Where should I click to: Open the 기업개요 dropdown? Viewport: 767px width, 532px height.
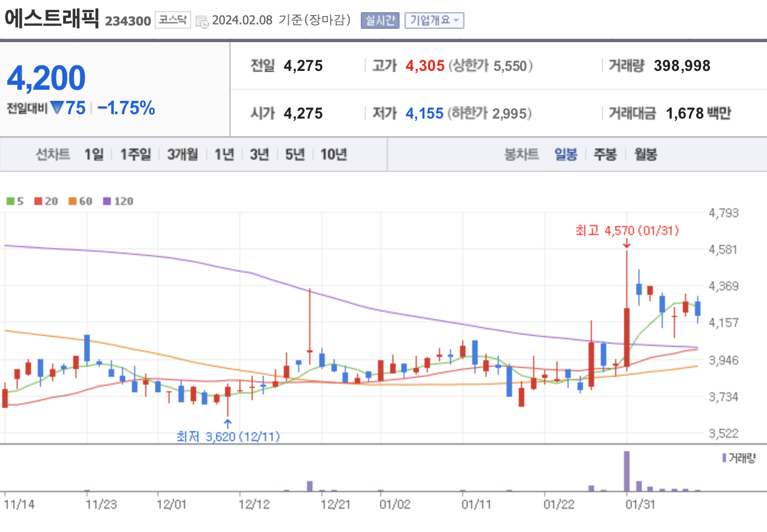(434, 21)
